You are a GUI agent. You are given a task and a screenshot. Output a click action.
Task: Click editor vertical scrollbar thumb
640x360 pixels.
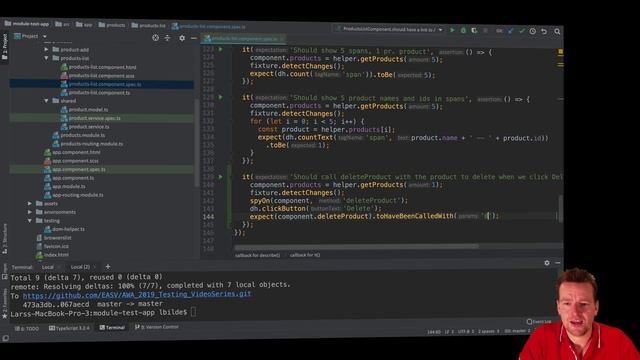pos(561,209)
